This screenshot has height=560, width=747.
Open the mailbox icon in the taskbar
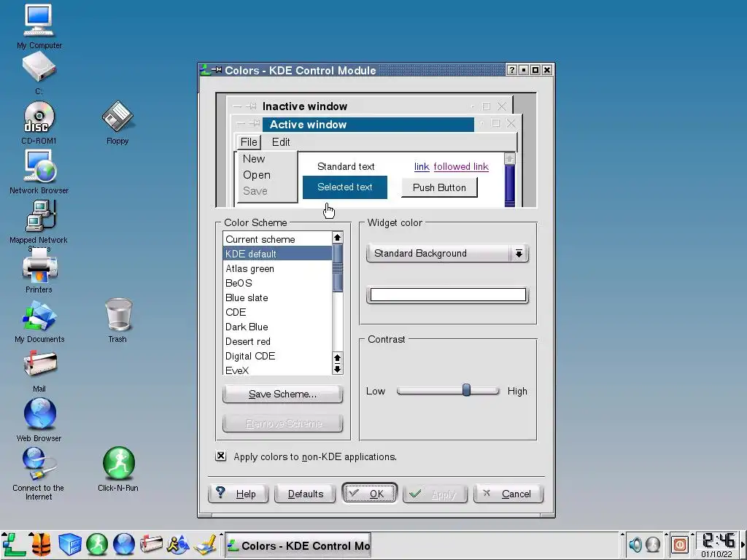(x=151, y=544)
